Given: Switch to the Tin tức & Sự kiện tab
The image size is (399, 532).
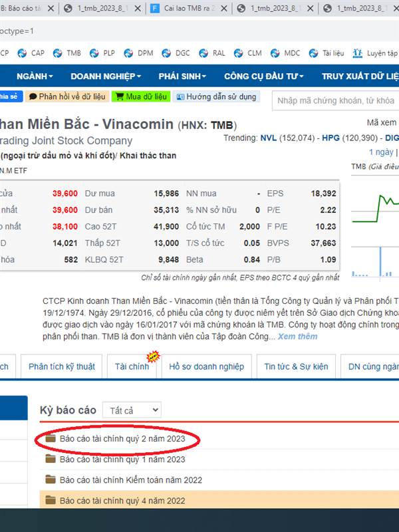Looking at the screenshot, I should coord(296,366).
